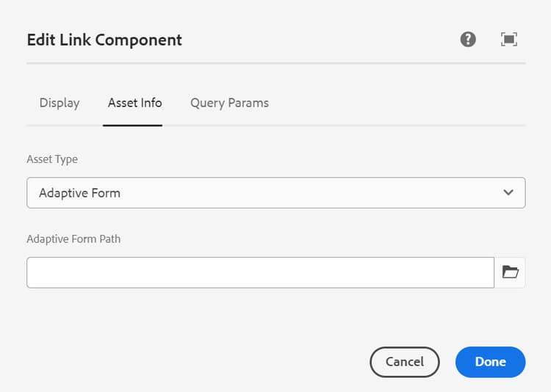Click the "Asset Type" field label
This screenshot has width=551, height=392.
pos(52,159)
